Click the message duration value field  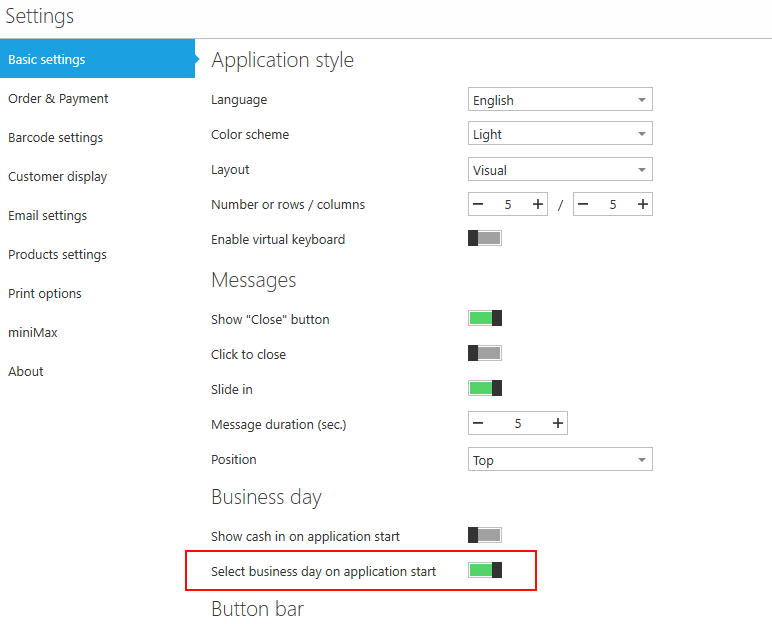pyautogui.click(x=518, y=424)
